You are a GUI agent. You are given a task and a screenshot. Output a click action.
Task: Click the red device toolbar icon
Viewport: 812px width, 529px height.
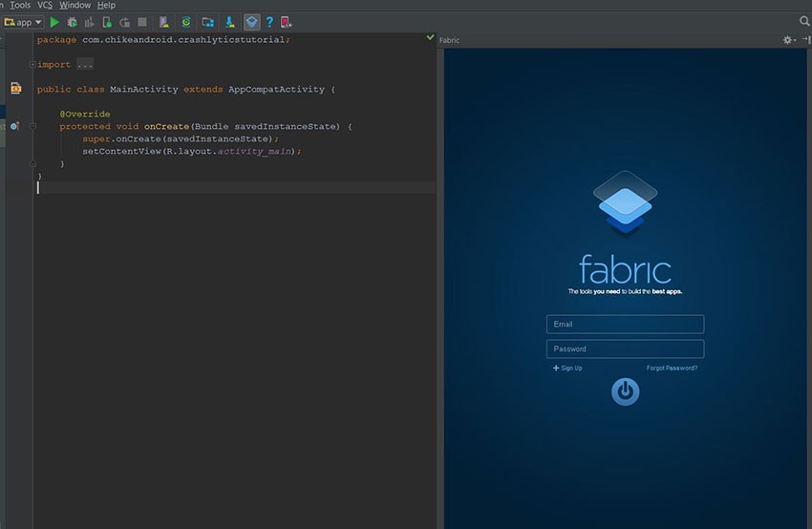click(x=286, y=22)
